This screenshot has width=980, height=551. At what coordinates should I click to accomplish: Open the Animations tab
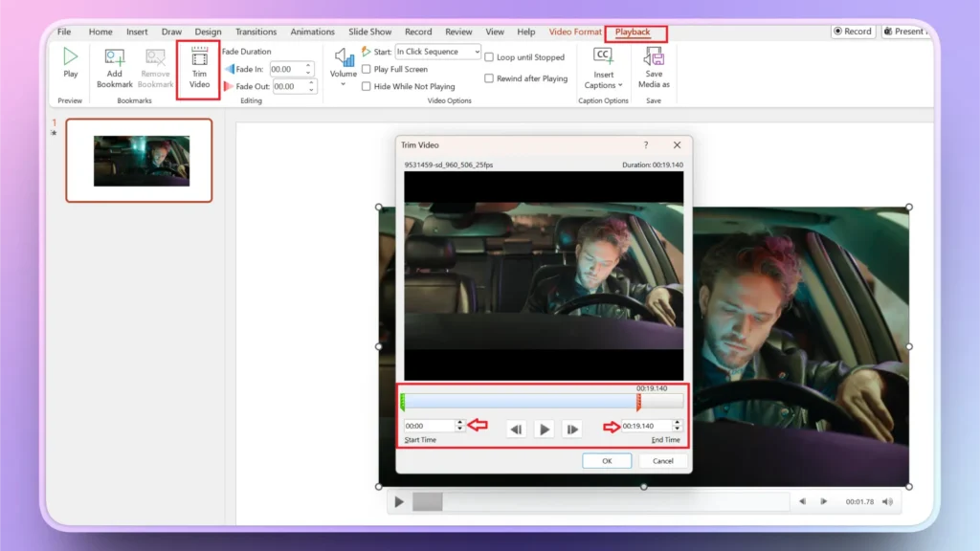tap(313, 32)
